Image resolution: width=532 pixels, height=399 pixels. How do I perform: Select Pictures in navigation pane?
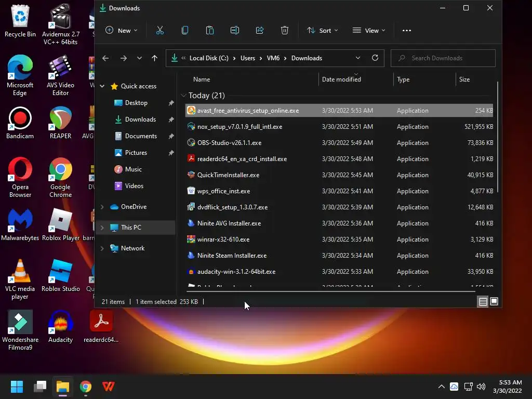click(136, 153)
